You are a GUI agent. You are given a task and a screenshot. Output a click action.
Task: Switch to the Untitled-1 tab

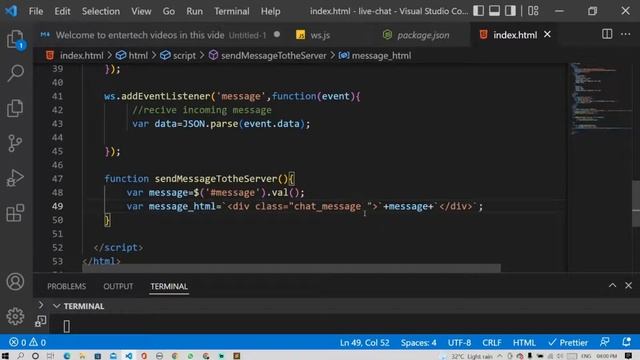point(161,35)
